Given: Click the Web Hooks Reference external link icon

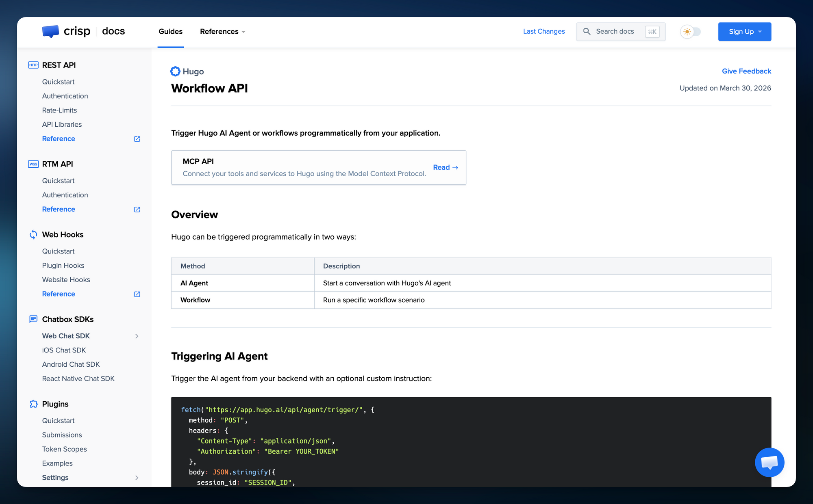Looking at the screenshot, I should 137,294.
